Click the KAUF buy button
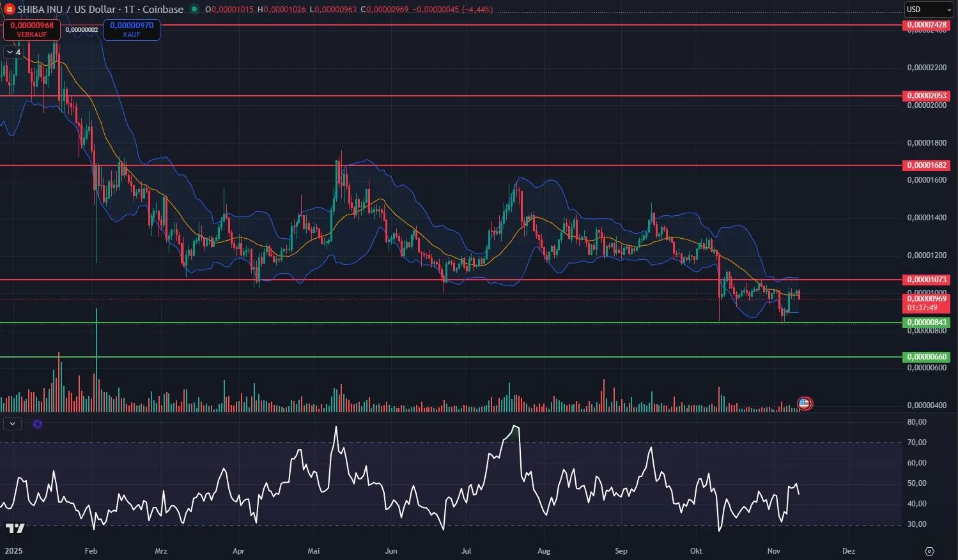Screen dimensions: 958x560 click(132, 29)
